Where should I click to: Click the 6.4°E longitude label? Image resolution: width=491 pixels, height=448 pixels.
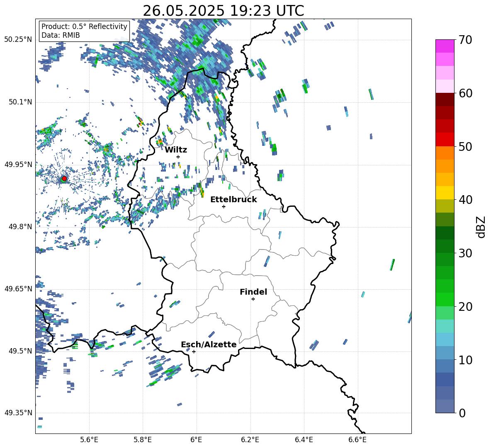click(x=304, y=440)
